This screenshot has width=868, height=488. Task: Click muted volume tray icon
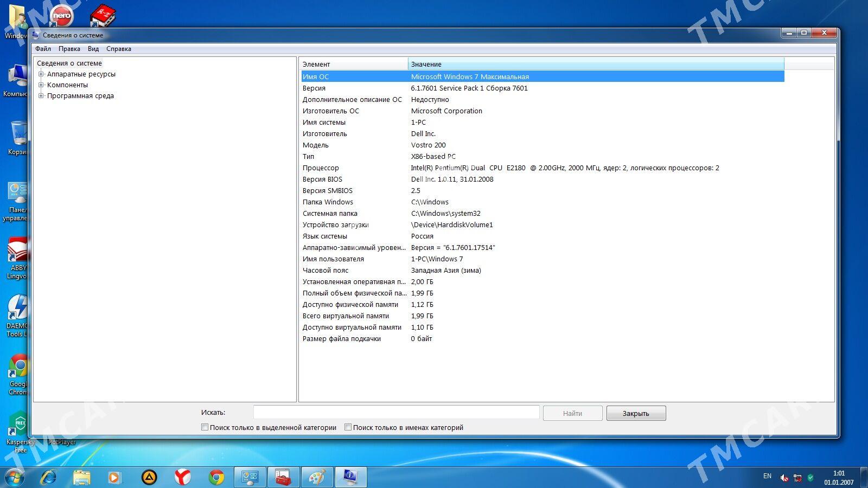(x=784, y=478)
